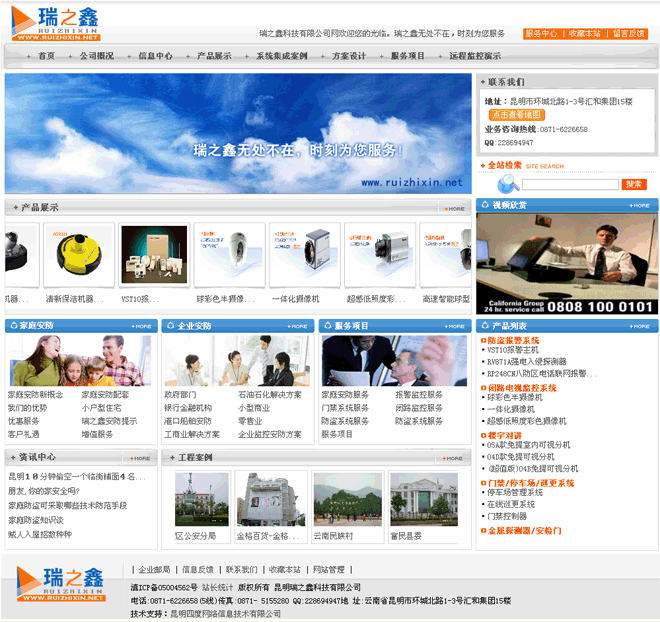
Task: Click the 报警监控服务 link
Action: tap(419, 395)
